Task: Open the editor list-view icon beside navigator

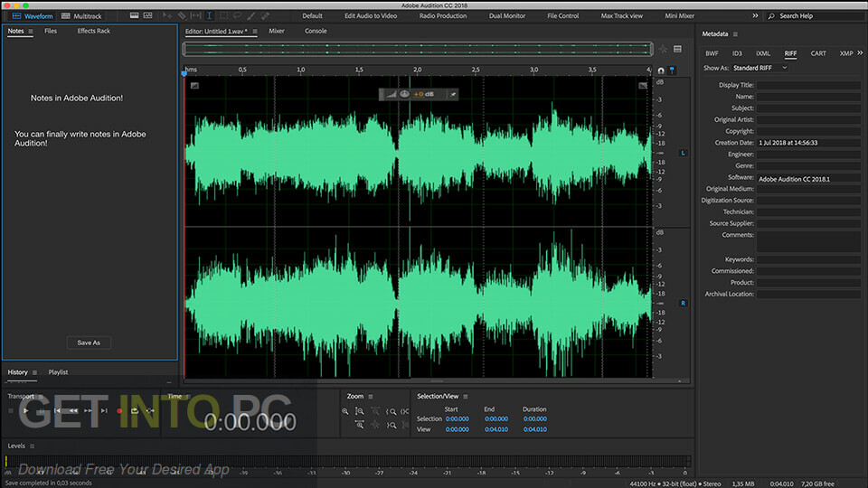Action: [677, 49]
